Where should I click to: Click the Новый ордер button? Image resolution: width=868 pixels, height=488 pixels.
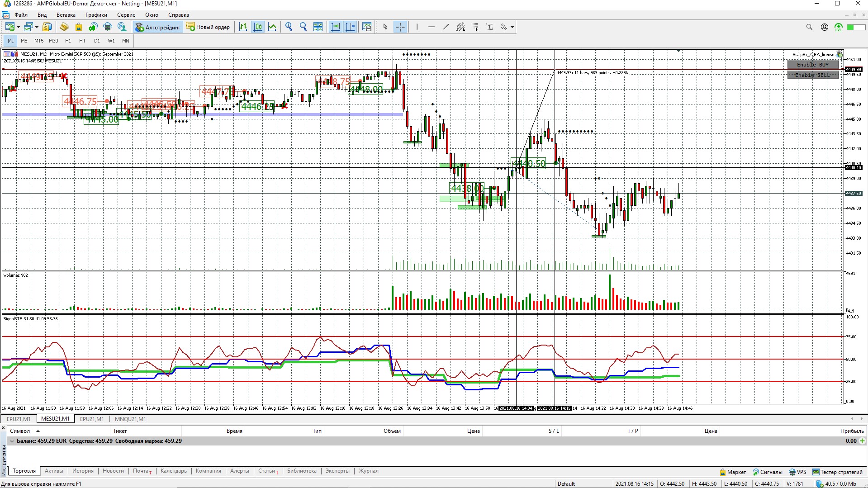[208, 27]
